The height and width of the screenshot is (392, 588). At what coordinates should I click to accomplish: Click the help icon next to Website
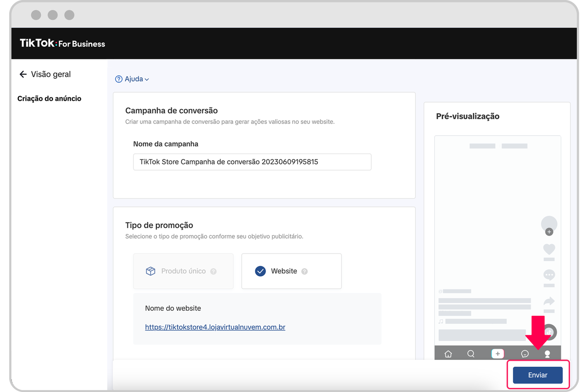(305, 272)
